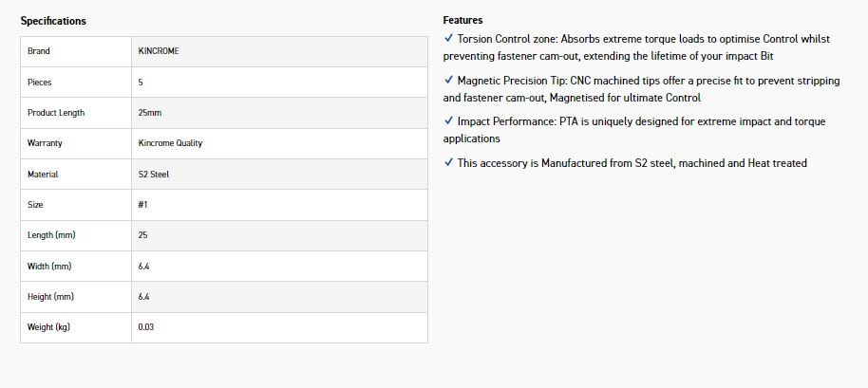868x388 pixels.
Task: Click the KINCROME brand value
Action: click(159, 51)
